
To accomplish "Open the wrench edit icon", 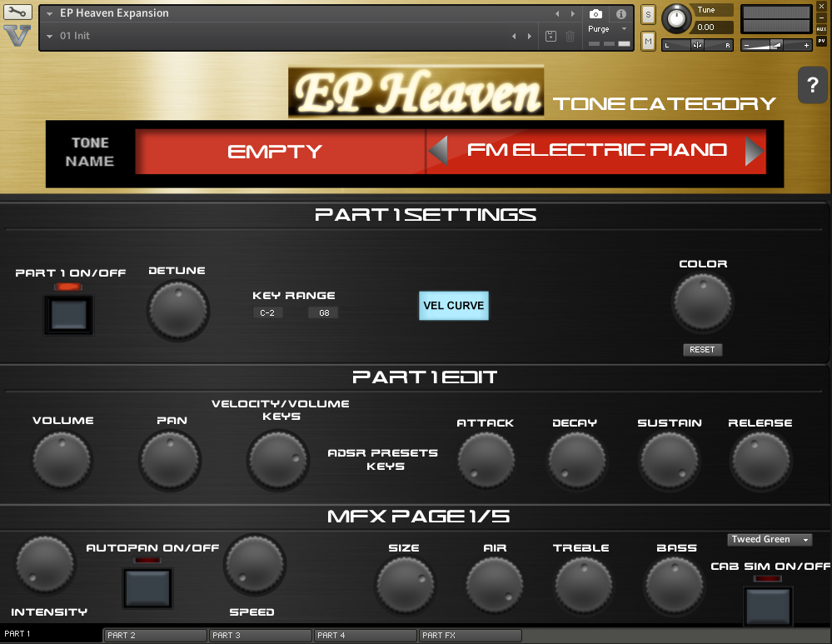I will [17, 12].
